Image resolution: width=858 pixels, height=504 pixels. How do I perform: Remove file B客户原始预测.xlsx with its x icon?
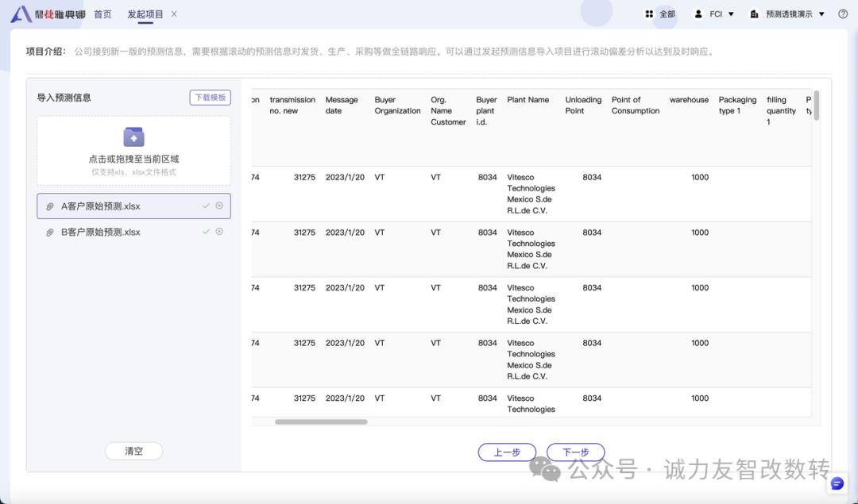coord(219,231)
